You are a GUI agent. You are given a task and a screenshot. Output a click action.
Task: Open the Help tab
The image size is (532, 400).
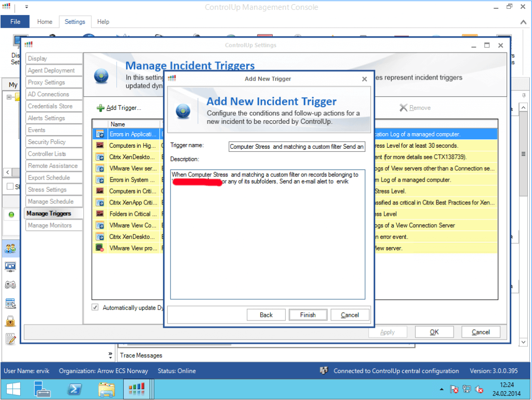(103, 22)
